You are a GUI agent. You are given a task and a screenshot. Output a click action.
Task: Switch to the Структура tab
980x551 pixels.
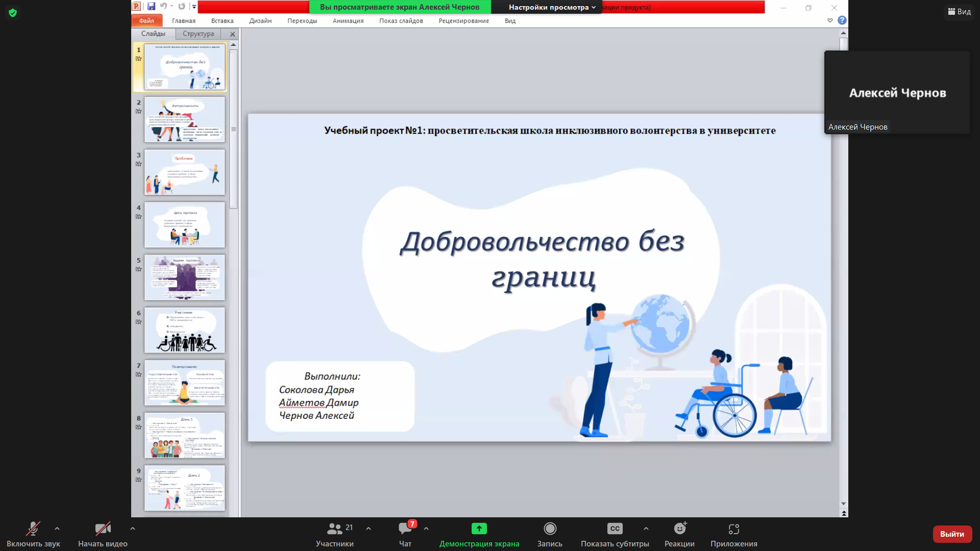[x=198, y=34]
